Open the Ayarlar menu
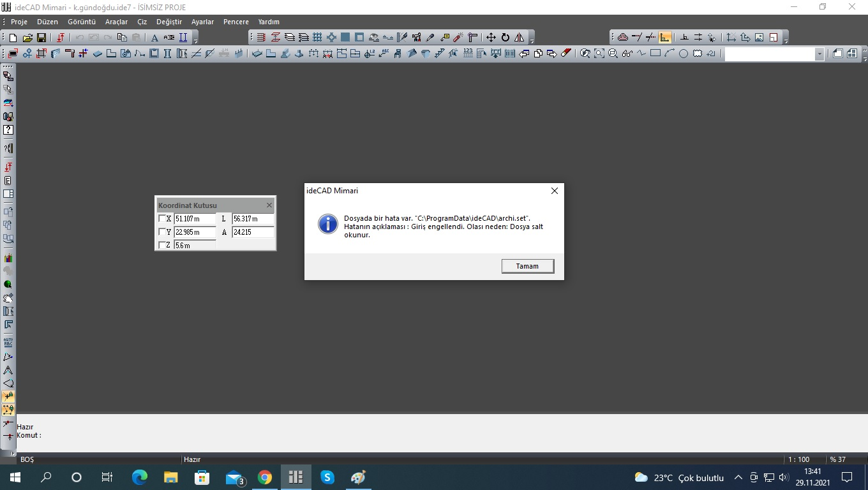 point(203,22)
